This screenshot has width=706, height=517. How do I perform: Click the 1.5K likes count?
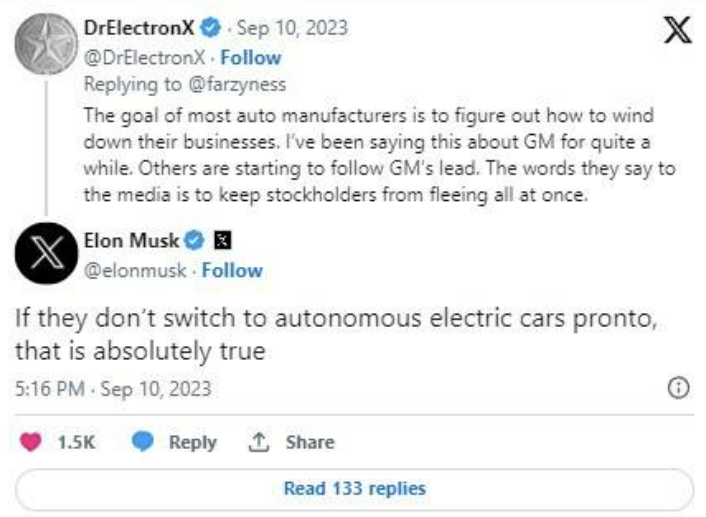tap(76, 442)
